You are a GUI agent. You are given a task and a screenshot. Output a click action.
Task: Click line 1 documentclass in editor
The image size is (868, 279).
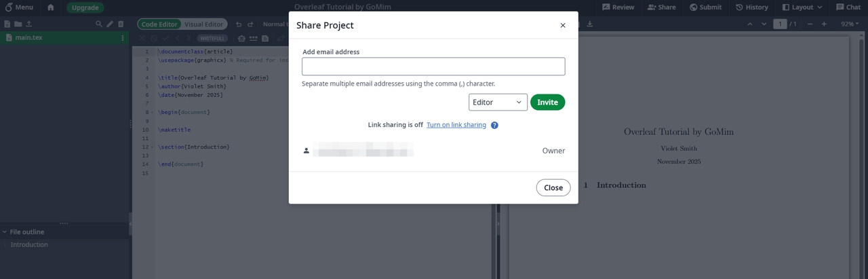click(x=195, y=52)
